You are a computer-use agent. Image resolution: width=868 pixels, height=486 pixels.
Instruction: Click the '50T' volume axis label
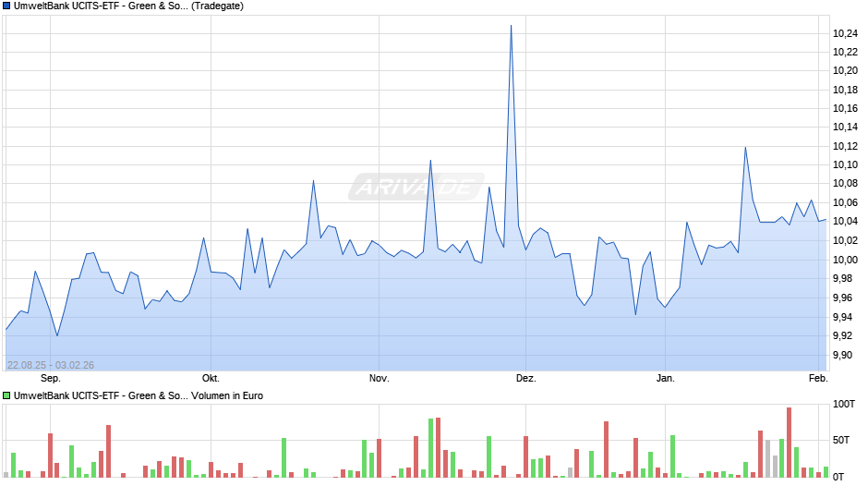(x=841, y=440)
